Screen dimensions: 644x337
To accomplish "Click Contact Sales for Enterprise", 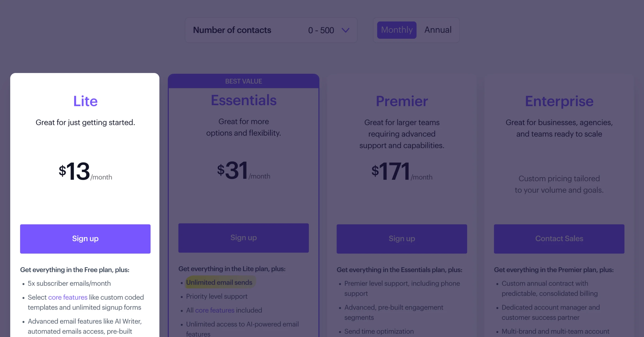I will pyautogui.click(x=559, y=239).
